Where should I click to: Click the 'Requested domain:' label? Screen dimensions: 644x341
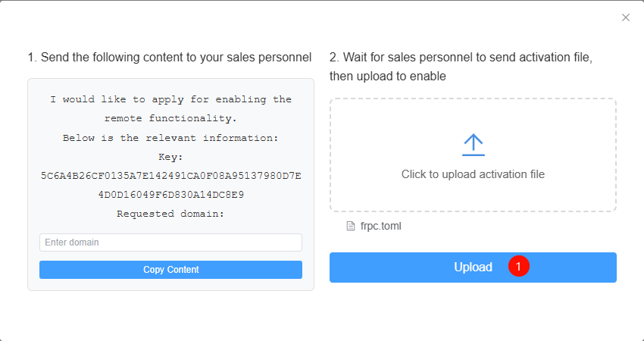tap(170, 214)
